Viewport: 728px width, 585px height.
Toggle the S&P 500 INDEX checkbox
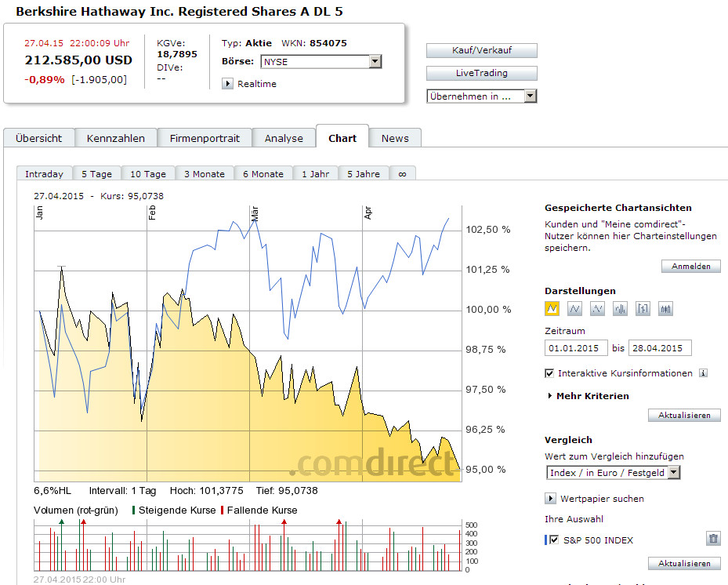pyautogui.click(x=555, y=540)
